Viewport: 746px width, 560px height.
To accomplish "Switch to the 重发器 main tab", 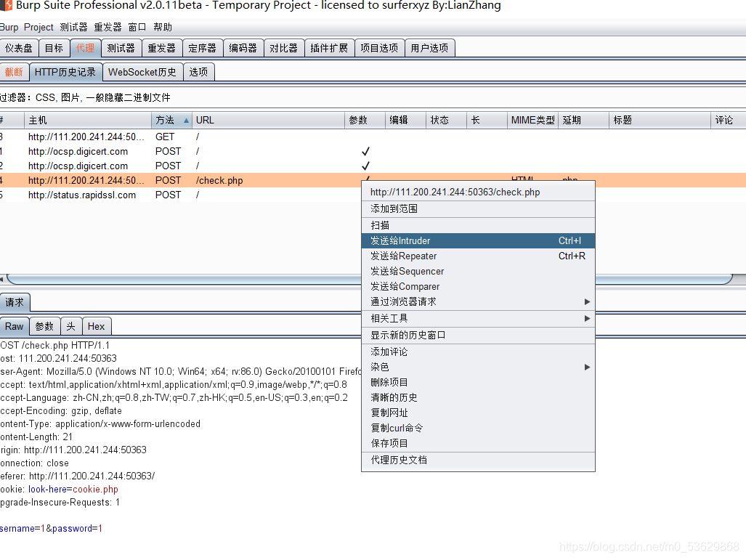I will coord(162,48).
